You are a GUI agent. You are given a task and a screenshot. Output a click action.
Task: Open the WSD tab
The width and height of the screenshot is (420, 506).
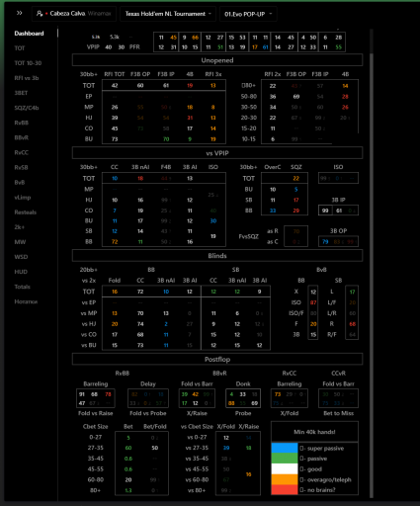point(21,257)
